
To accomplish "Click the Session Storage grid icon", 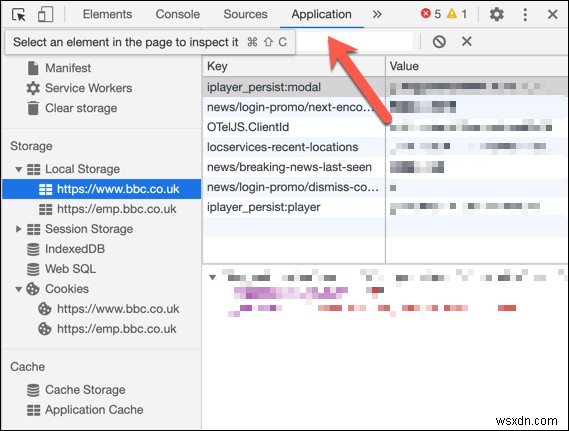I will click(34, 229).
